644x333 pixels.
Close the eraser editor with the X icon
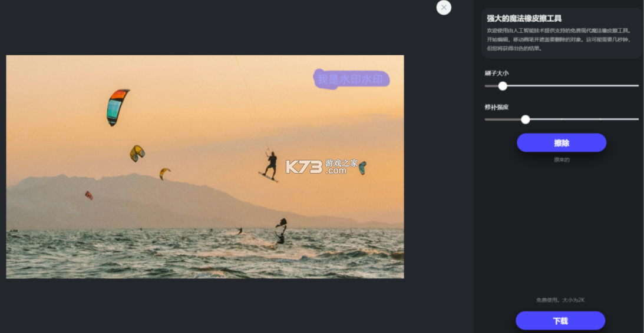click(x=444, y=8)
